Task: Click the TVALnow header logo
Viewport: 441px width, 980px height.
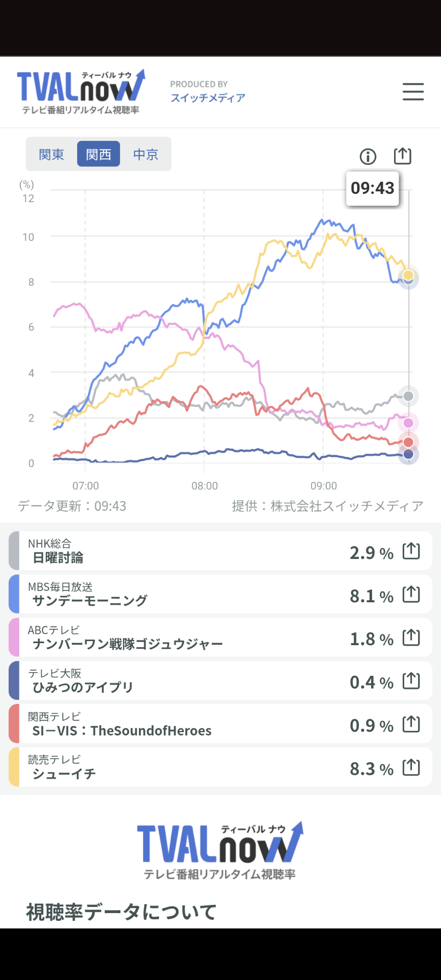Action: pos(81,92)
